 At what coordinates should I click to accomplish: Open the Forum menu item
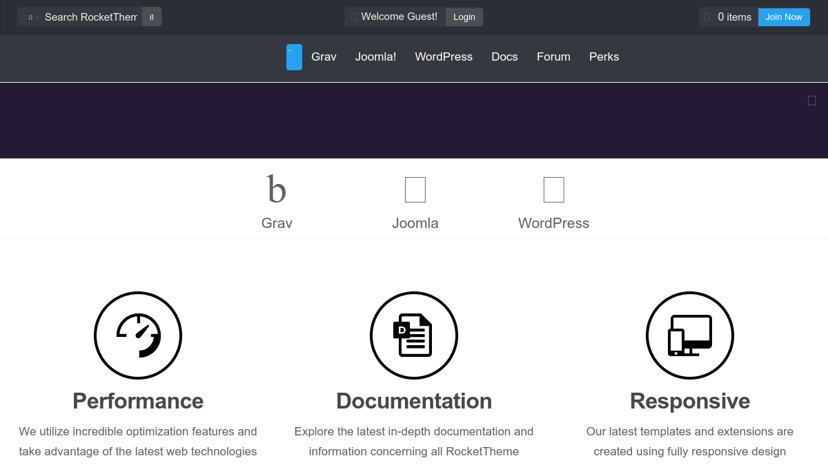[x=553, y=57]
